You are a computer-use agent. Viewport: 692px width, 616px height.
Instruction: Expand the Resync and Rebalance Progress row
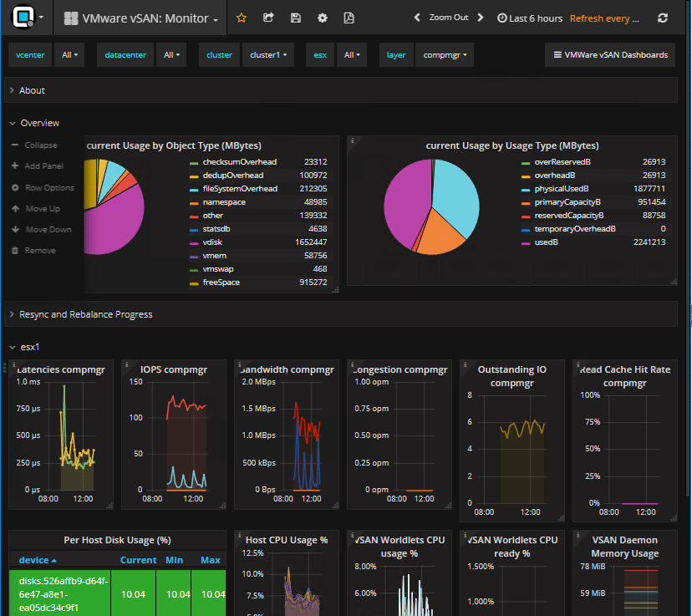(85, 314)
